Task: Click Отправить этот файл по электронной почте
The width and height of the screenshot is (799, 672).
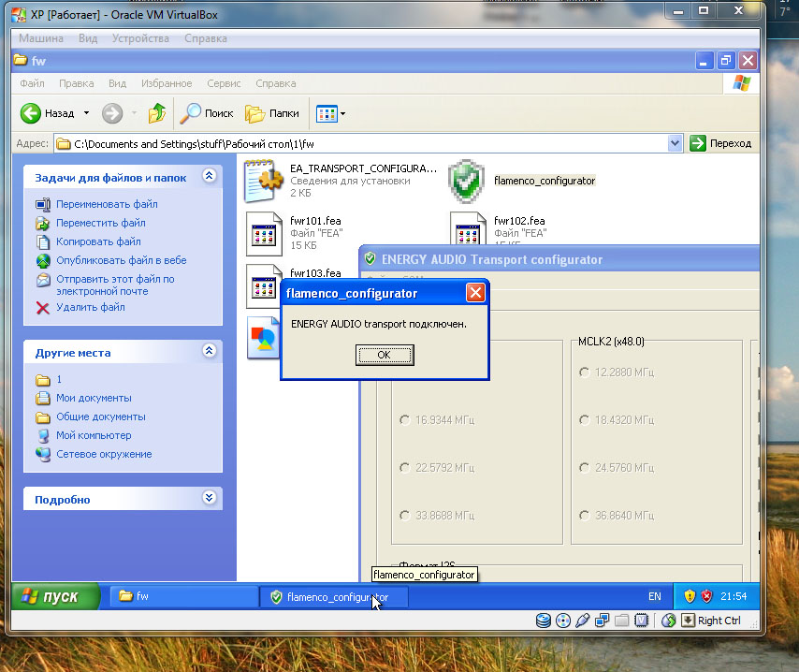Action: point(115,285)
